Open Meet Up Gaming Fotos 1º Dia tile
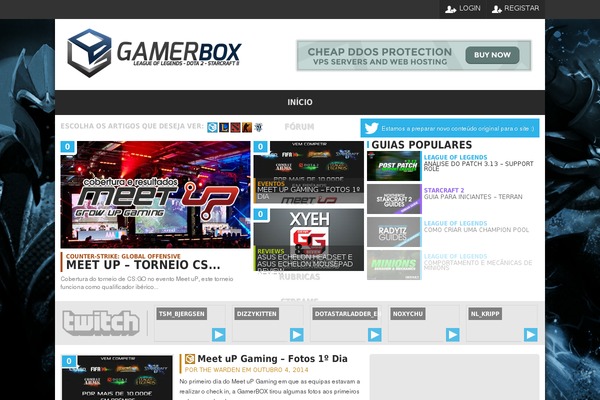This screenshot has width=600, height=400. pyautogui.click(x=309, y=172)
